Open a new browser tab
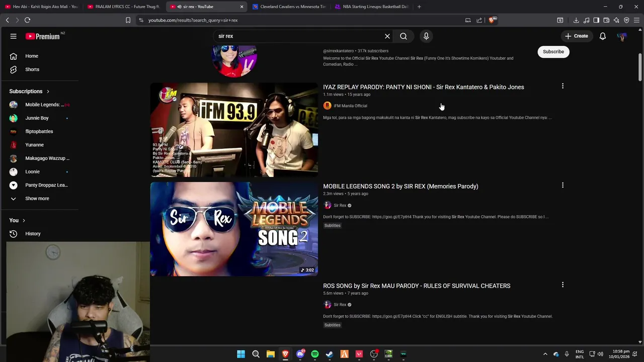Screen dimensions: 644x362 point(419,7)
